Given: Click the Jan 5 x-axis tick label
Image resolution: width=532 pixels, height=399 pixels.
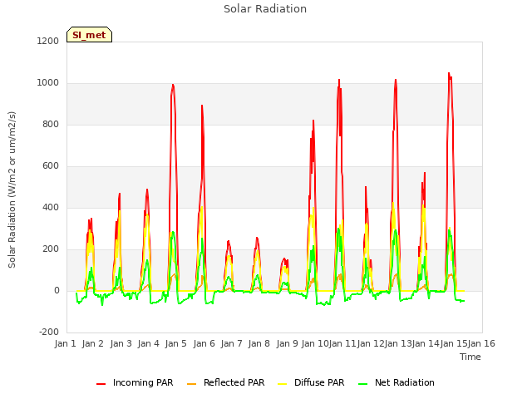Looking at the screenshot, I should [x=176, y=343].
